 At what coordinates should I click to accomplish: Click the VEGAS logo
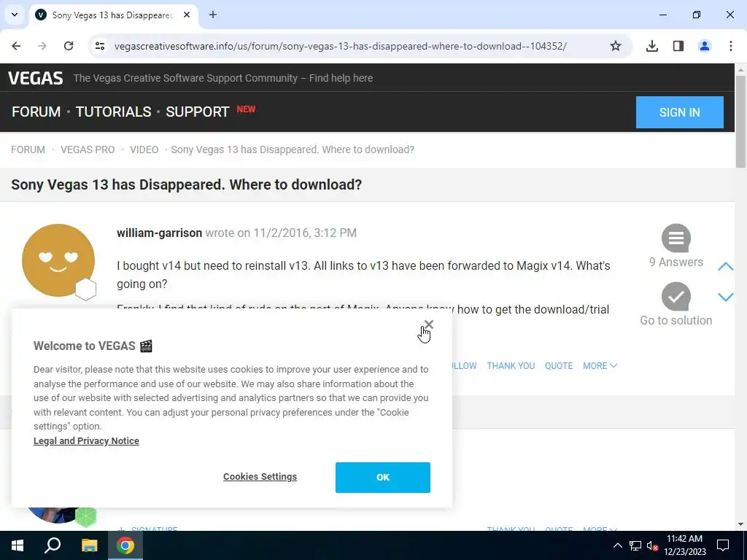pos(35,78)
